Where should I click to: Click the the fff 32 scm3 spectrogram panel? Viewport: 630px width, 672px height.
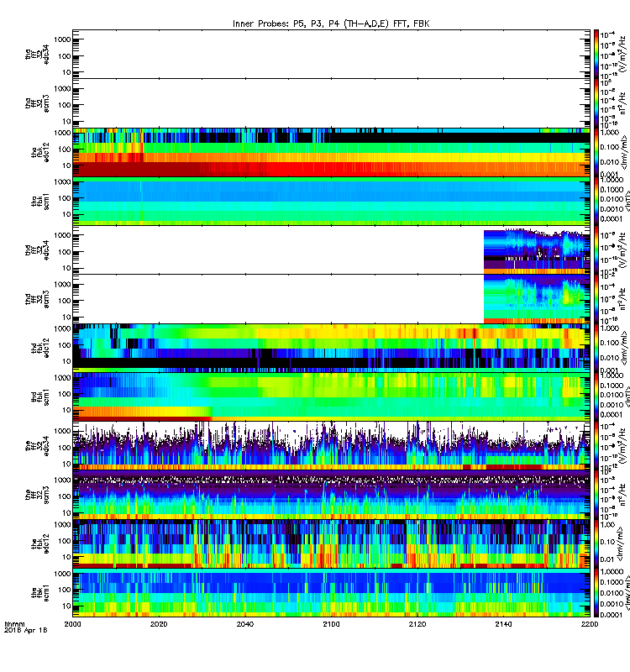(x=331, y=495)
